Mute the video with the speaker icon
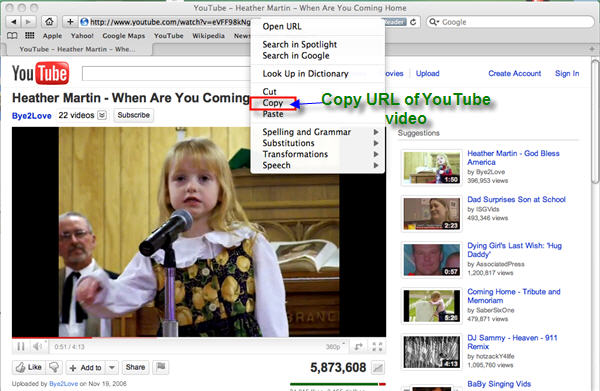The height and width of the screenshot is (391, 600). click(38, 347)
